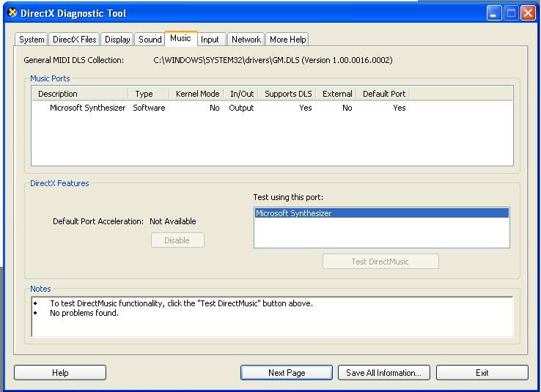The image size is (541, 392).
Task: Click the Next Page button
Action: (x=287, y=373)
